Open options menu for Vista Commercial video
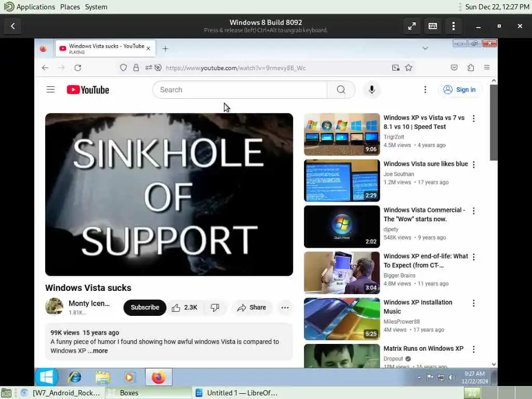 (474, 211)
